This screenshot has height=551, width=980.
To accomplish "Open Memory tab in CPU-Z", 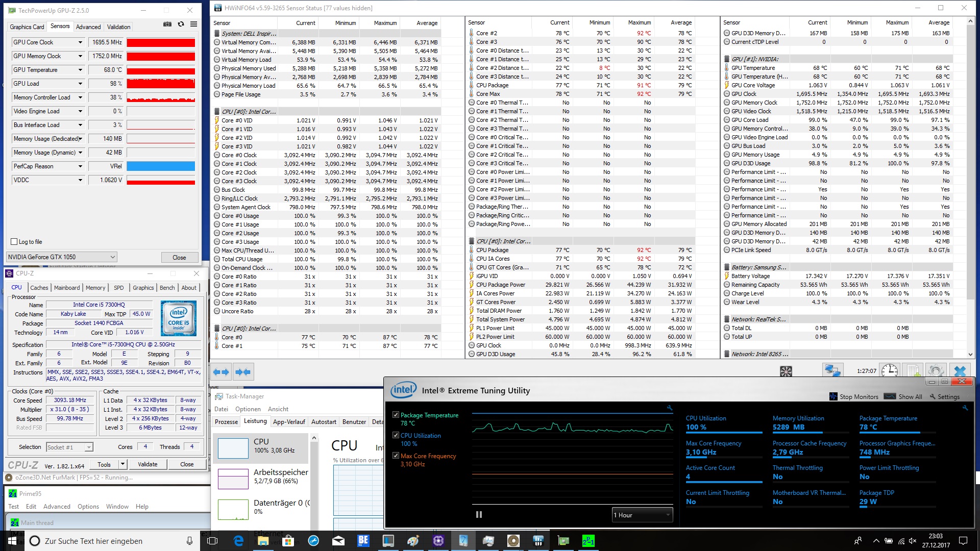I will pyautogui.click(x=95, y=288).
